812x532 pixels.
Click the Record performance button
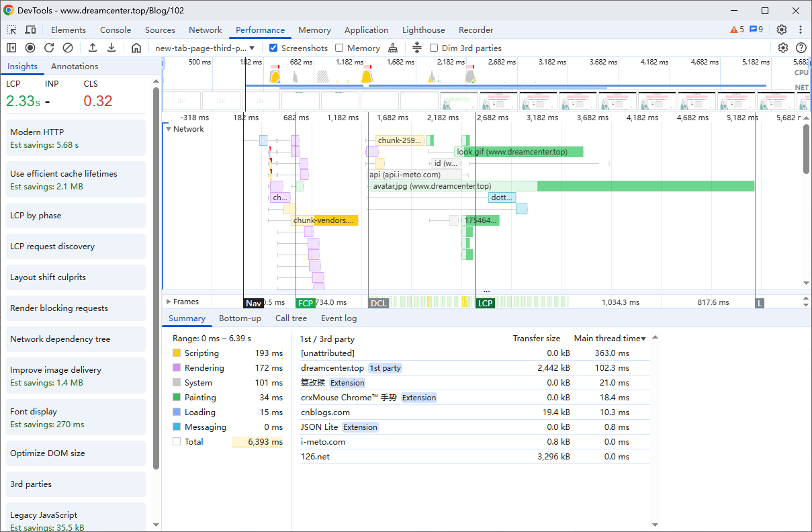30,48
